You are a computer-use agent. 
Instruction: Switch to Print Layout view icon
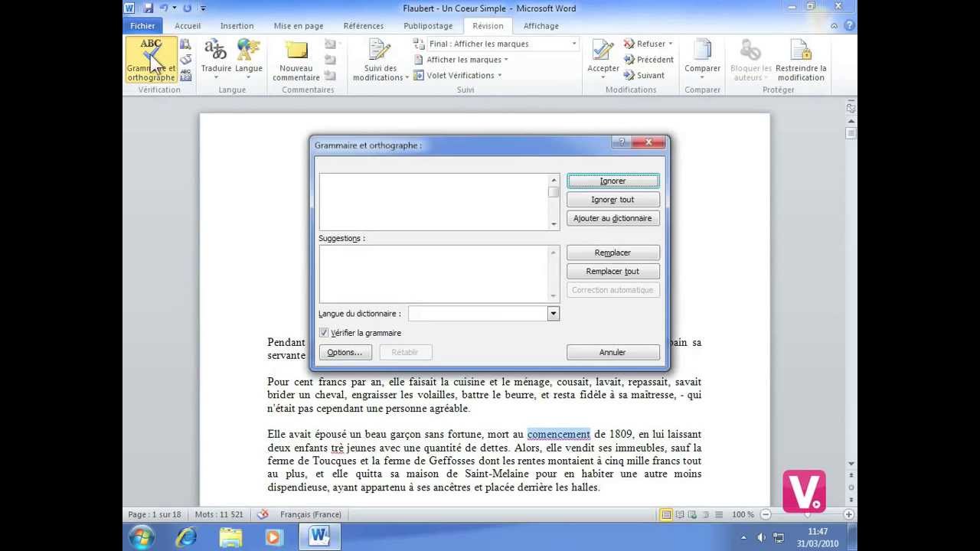[x=666, y=514]
